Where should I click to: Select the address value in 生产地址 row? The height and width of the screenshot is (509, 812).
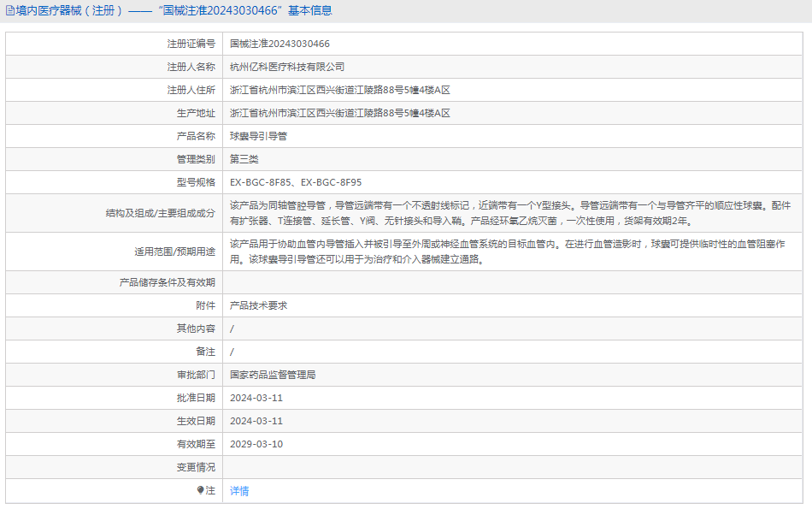pos(340,113)
